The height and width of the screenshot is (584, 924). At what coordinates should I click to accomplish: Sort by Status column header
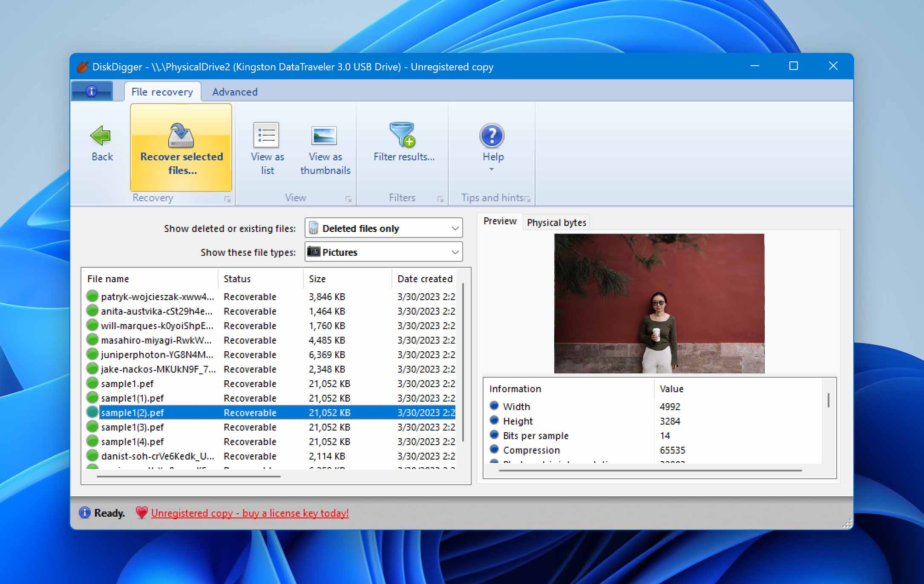point(261,279)
